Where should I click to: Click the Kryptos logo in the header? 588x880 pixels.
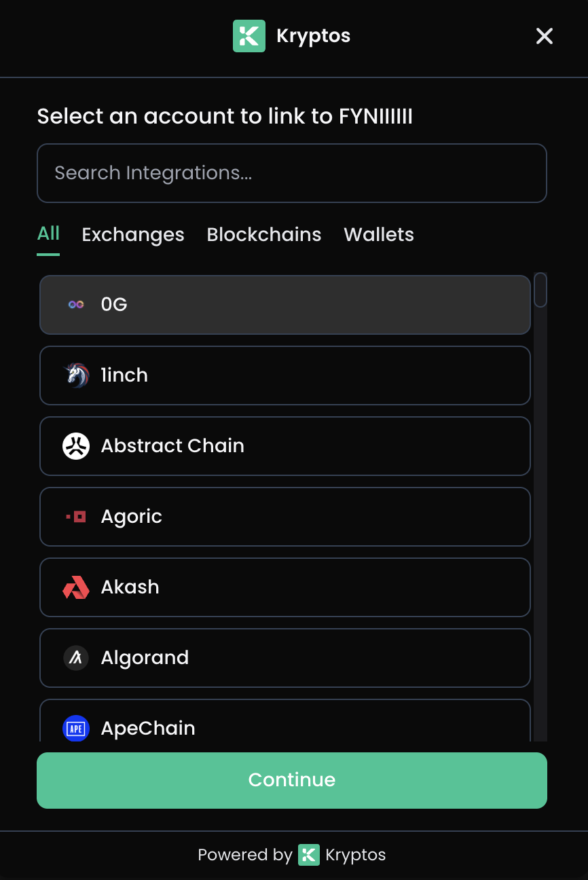(x=249, y=36)
